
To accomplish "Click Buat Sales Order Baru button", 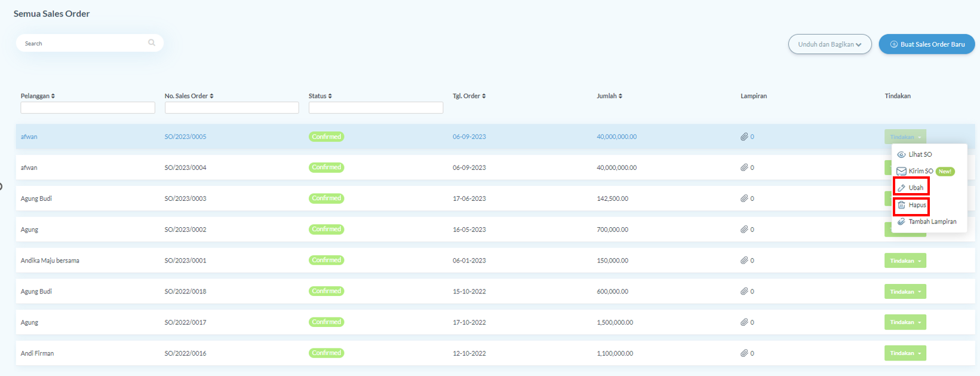I will [x=927, y=44].
